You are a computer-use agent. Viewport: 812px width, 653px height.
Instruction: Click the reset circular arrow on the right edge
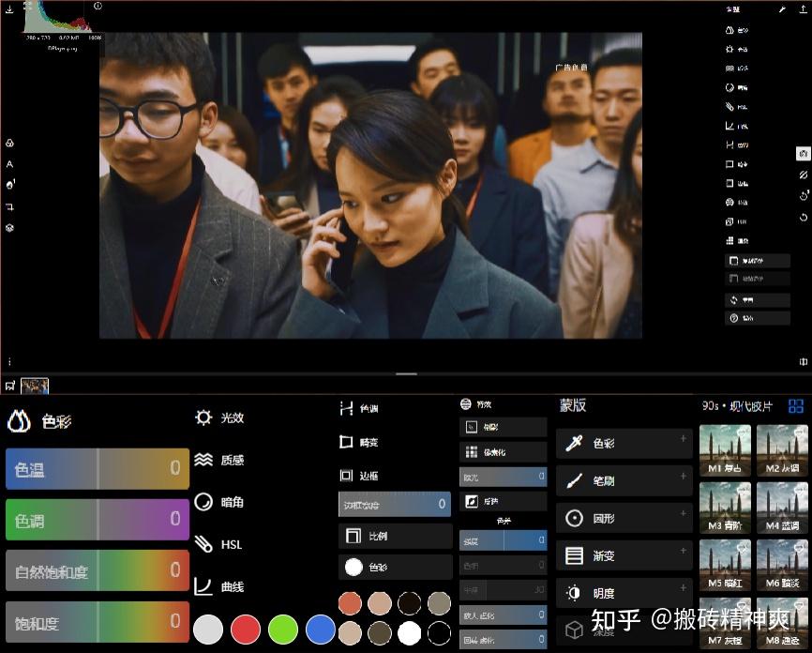(804, 217)
